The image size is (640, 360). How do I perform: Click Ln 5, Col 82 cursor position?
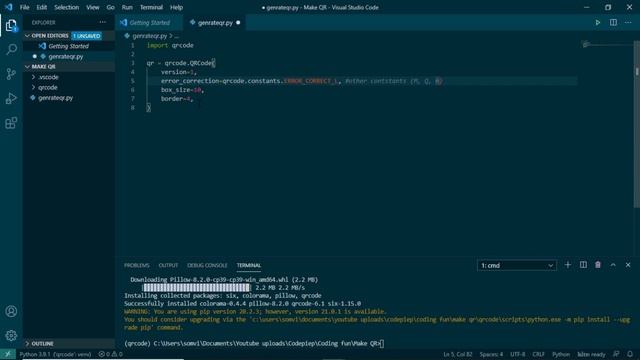click(x=458, y=354)
